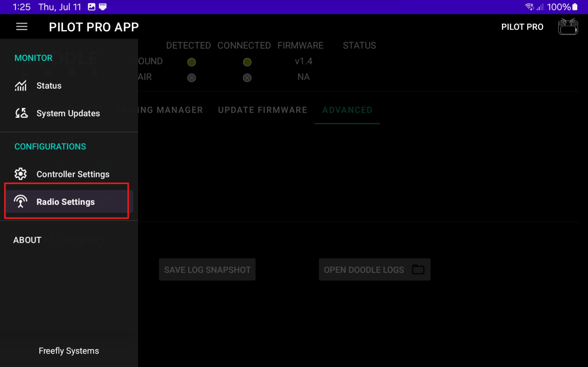
Task: Select the Advanced tab
Action: tap(347, 110)
